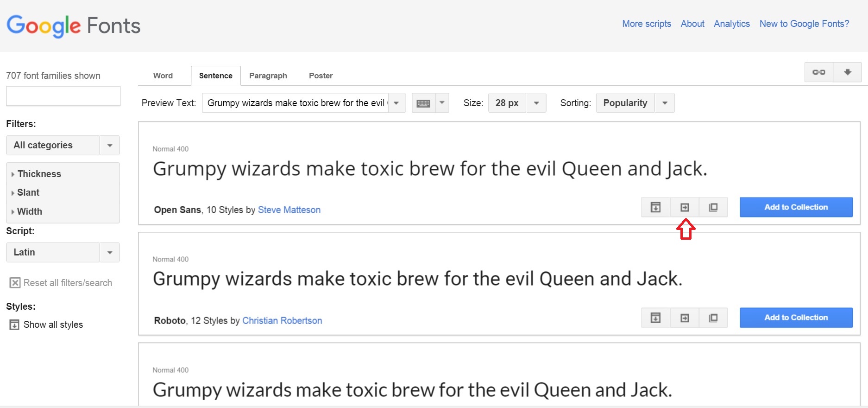Click Open Sans quick-use arrow icon

(x=685, y=207)
